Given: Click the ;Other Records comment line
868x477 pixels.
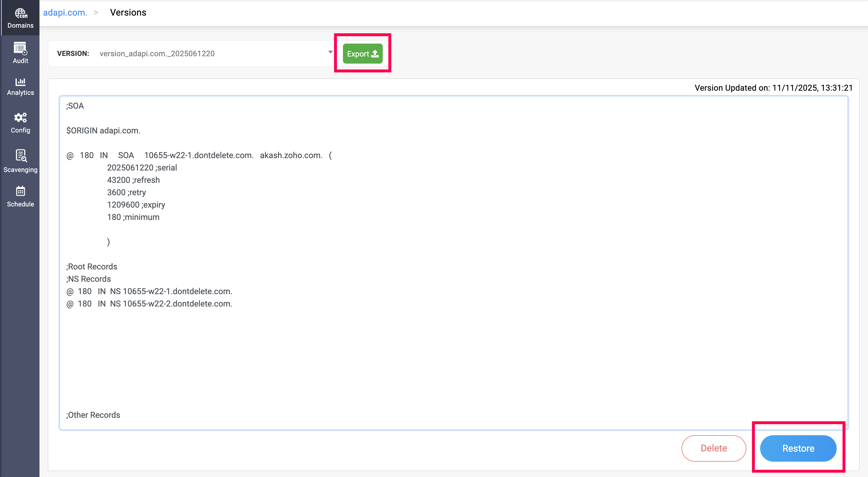Looking at the screenshot, I should [93, 415].
